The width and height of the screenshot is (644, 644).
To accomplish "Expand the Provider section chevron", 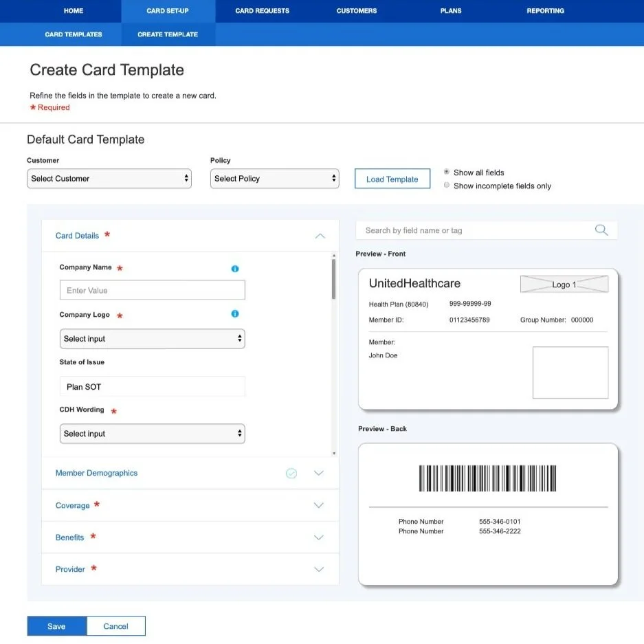I will pyautogui.click(x=319, y=569).
